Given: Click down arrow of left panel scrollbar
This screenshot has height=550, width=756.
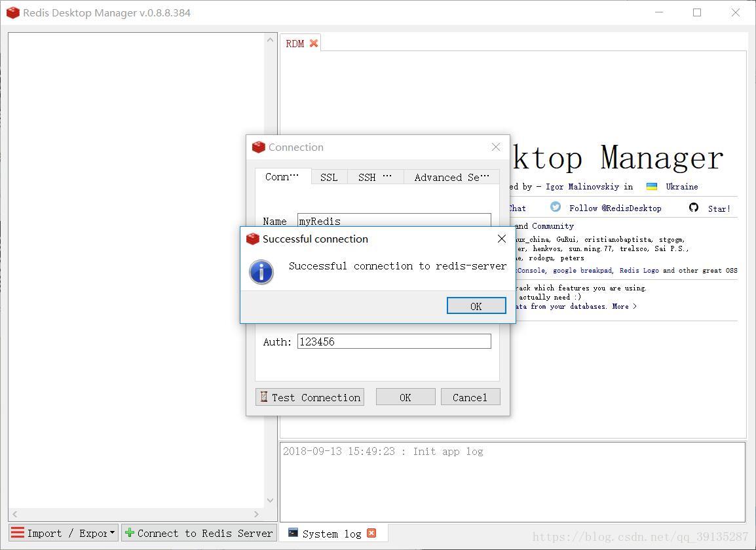Looking at the screenshot, I should [270, 500].
